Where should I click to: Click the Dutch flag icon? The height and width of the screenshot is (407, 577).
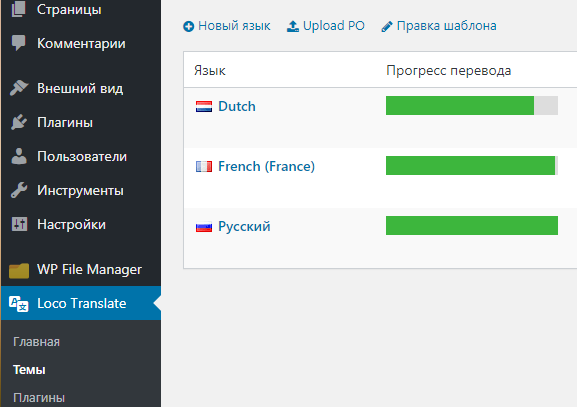[204, 106]
